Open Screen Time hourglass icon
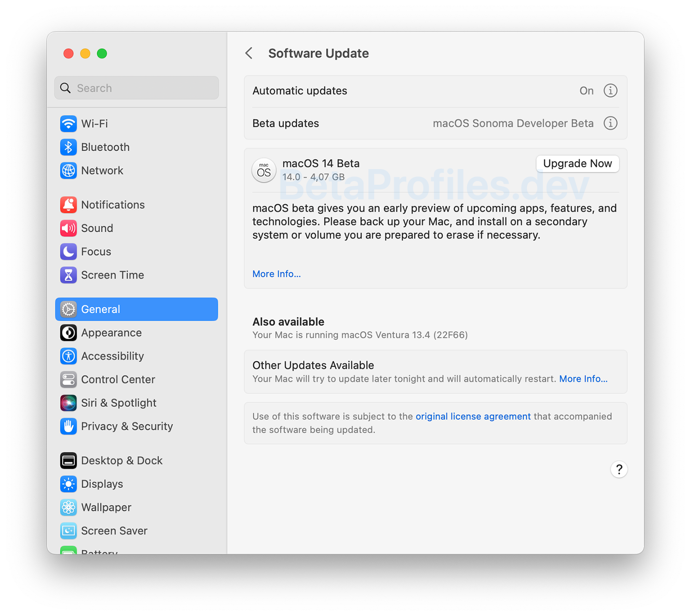The width and height of the screenshot is (691, 616). pyautogui.click(x=68, y=275)
